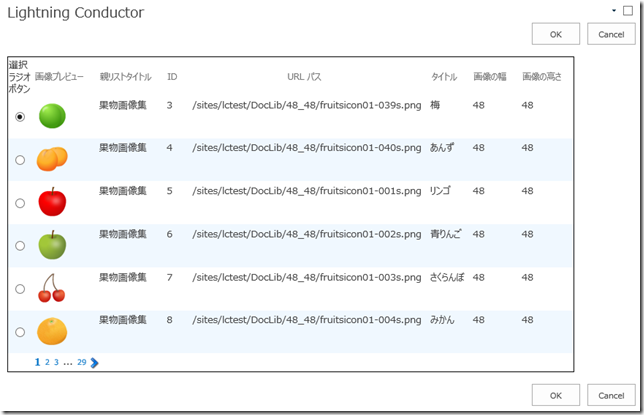The height and width of the screenshot is (415, 644).
Task: Choose the さくらんぼ row radio button
Action: coord(20,289)
